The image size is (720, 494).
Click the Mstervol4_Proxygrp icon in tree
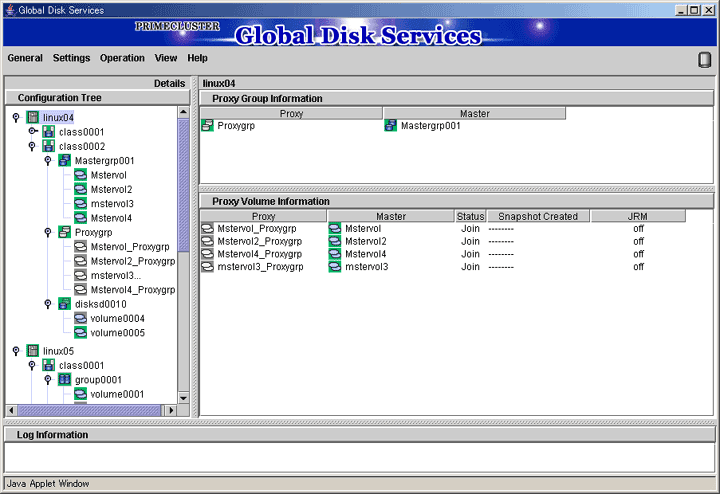tap(80, 289)
